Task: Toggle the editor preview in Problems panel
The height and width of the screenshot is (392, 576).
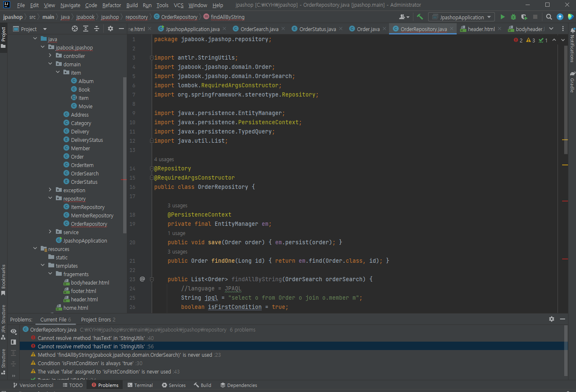Action: 13,342
